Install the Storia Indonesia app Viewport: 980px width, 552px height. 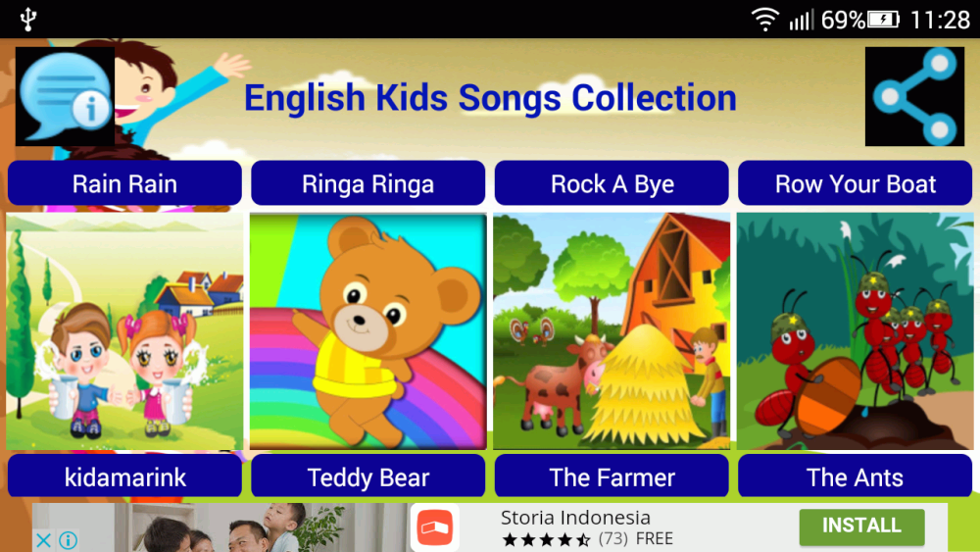tap(861, 527)
